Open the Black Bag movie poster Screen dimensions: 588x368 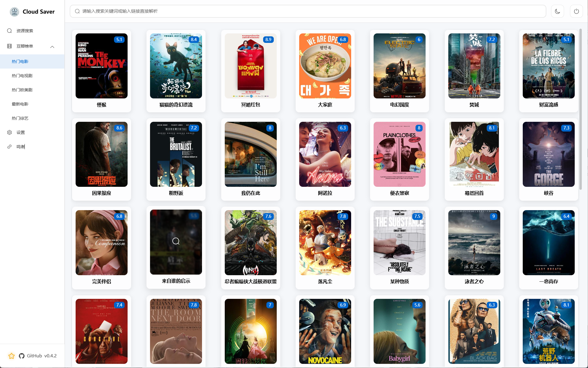coord(474,331)
